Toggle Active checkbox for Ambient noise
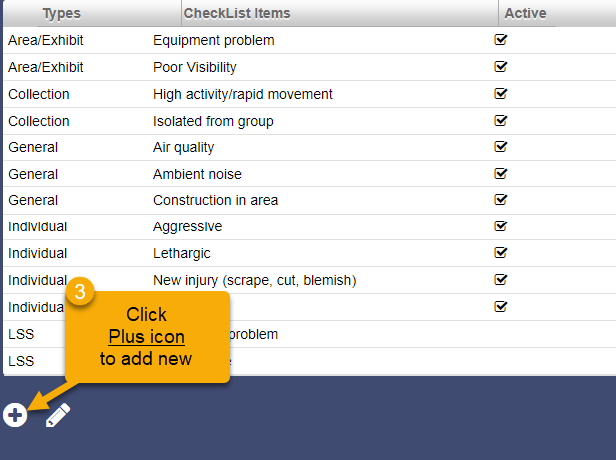The image size is (616, 460). 500,174
